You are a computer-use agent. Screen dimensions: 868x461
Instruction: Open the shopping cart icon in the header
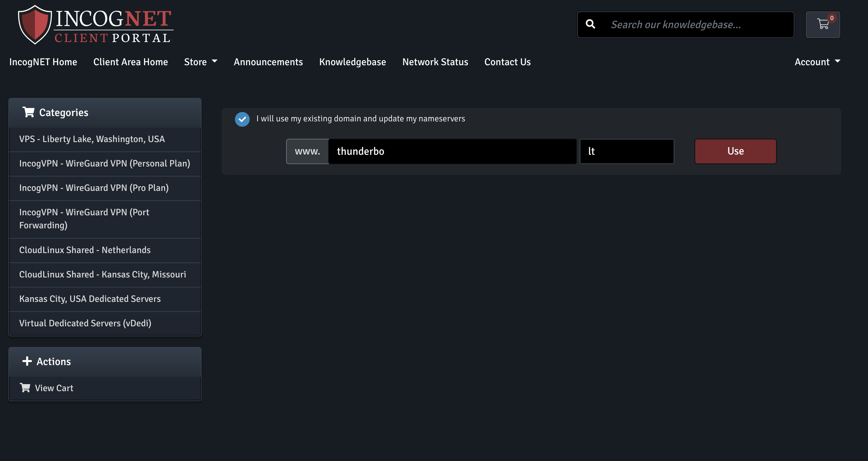click(x=823, y=25)
